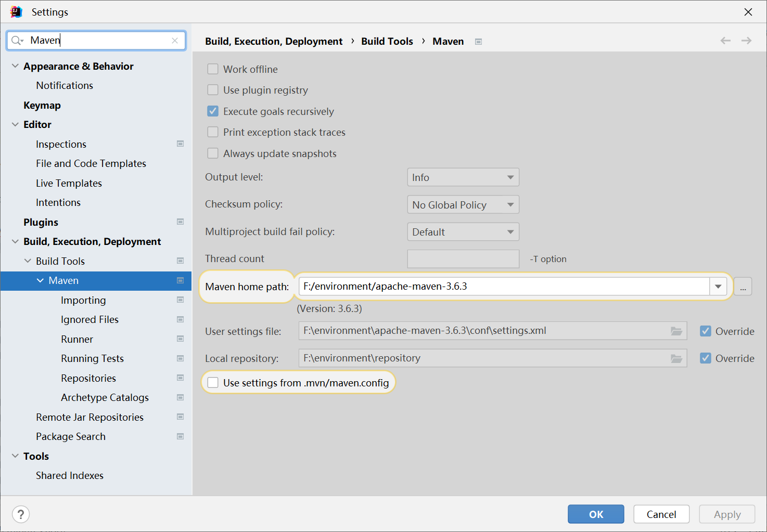Click Build, Execution, Deployment breadcrumb
This screenshot has height=532, width=767.
coord(274,41)
